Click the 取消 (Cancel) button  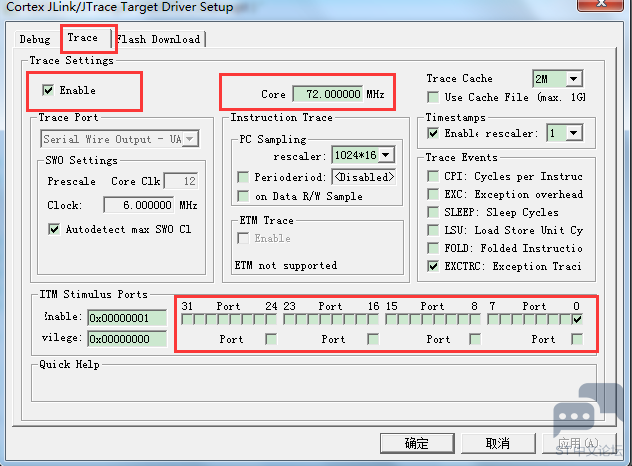pyautogui.click(x=498, y=443)
